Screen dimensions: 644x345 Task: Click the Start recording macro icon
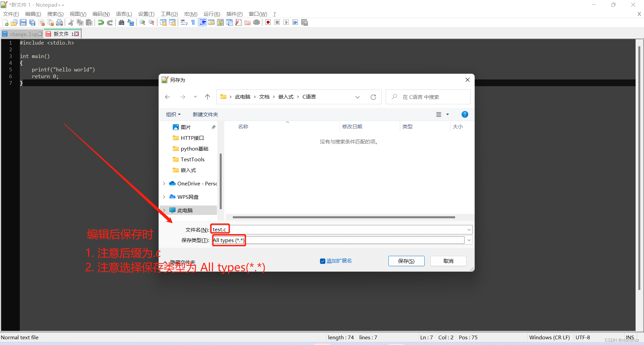(x=268, y=22)
